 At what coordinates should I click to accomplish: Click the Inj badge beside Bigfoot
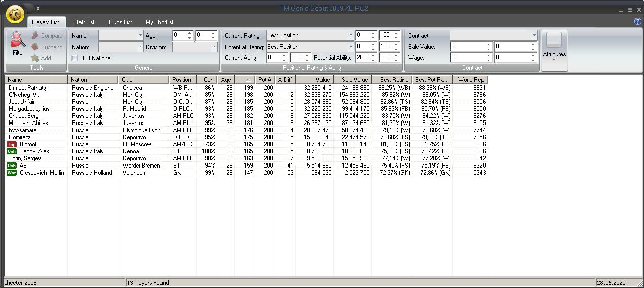click(11, 144)
